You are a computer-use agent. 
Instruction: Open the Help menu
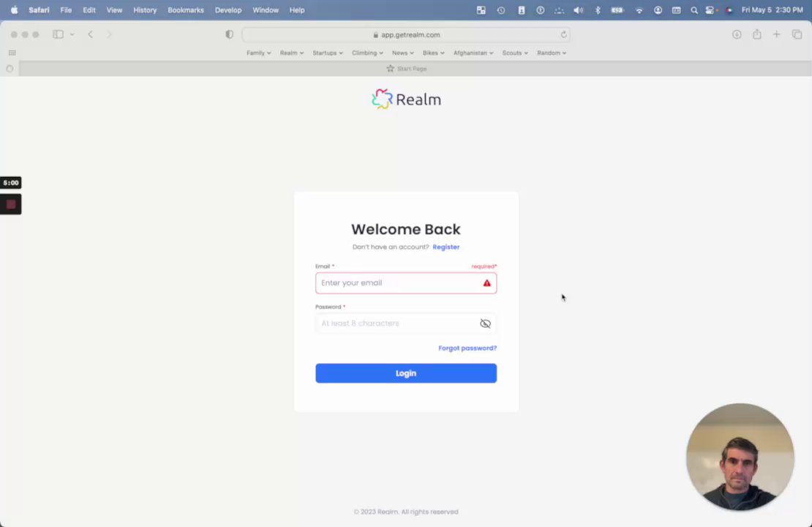tap(297, 10)
